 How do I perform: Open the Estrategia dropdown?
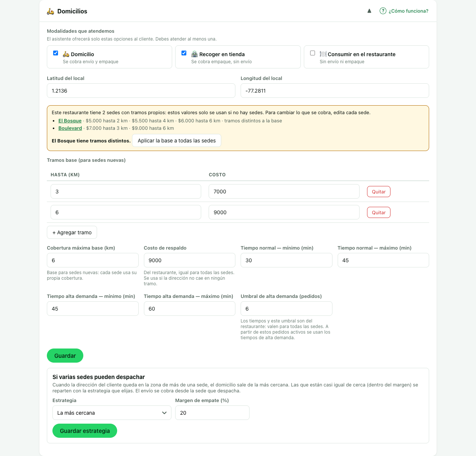click(x=112, y=413)
